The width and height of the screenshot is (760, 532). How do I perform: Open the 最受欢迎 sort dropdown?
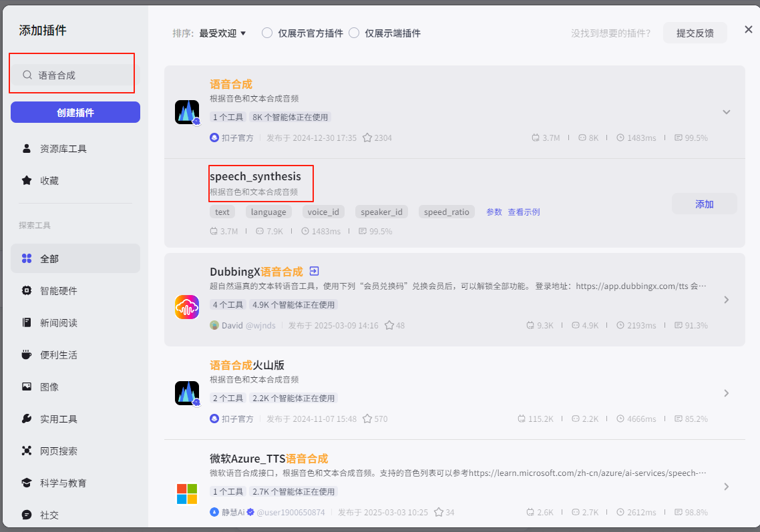click(x=222, y=33)
